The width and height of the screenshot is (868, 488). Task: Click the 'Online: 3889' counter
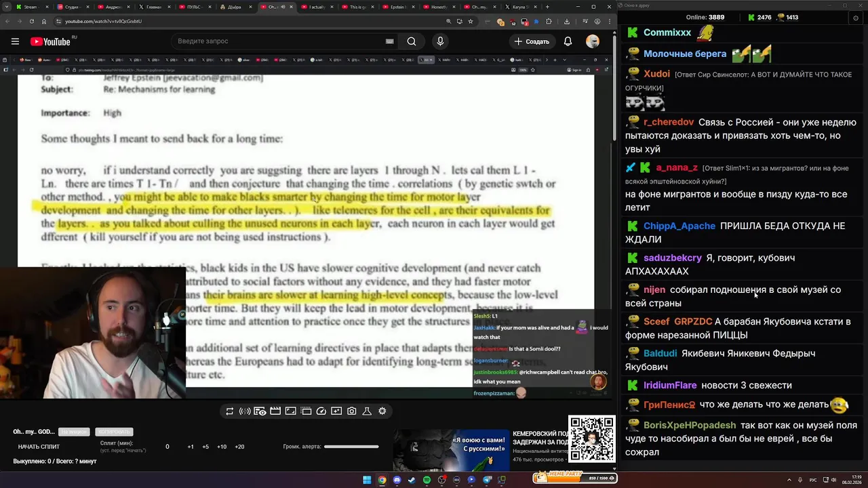705,17
